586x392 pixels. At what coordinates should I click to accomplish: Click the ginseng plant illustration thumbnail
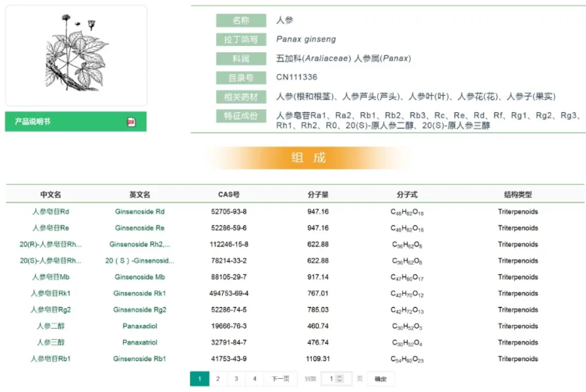click(76, 55)
